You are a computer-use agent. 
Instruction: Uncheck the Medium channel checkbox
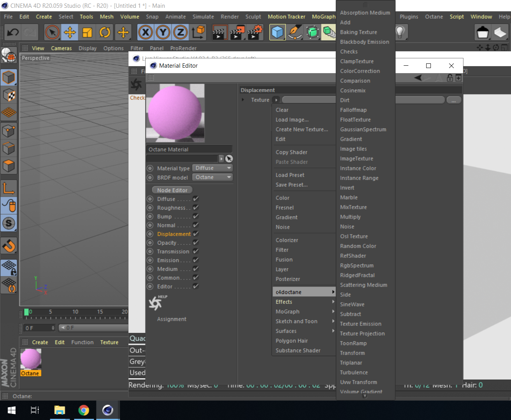[196, 268]
